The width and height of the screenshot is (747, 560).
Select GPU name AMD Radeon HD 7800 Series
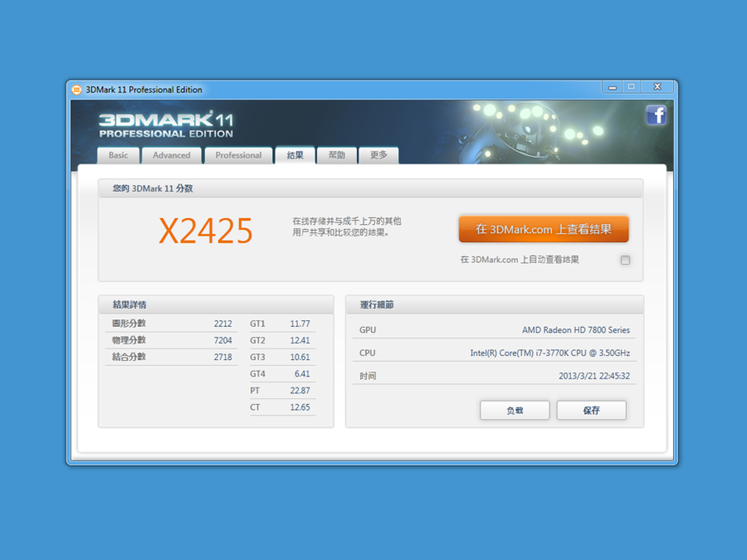[575, 330]
